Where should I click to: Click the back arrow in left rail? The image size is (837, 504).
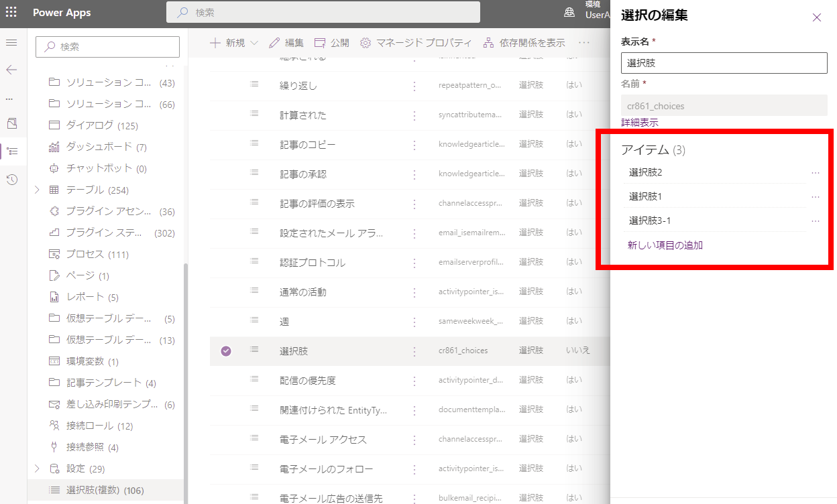pyautogui.click(x=11, y=70)
